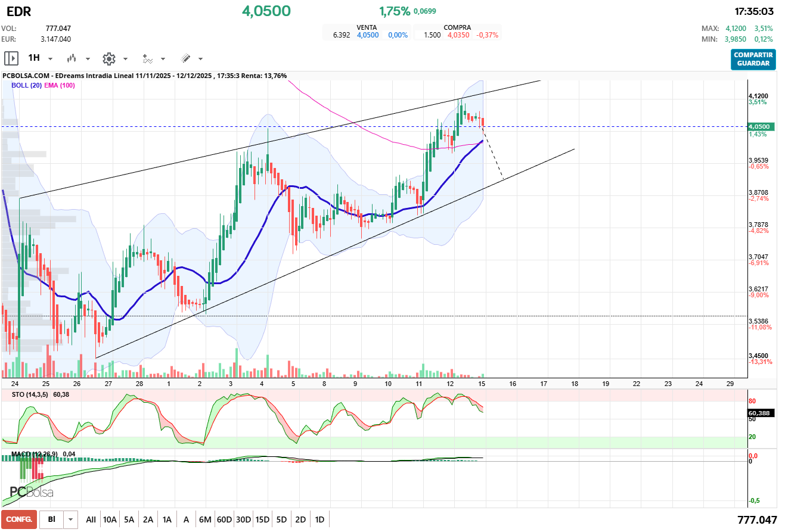Click the CONFG. button
The image size is (785, 532).
(19, 519)
